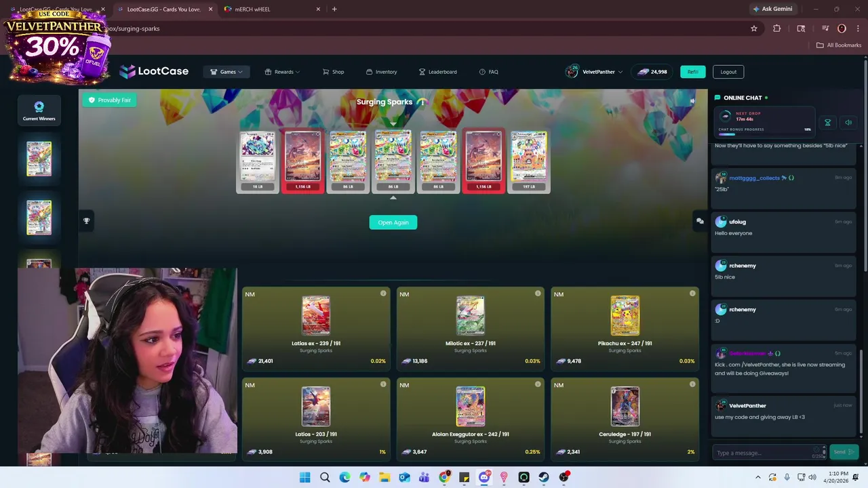Go to the Shop page

point(333,72)
